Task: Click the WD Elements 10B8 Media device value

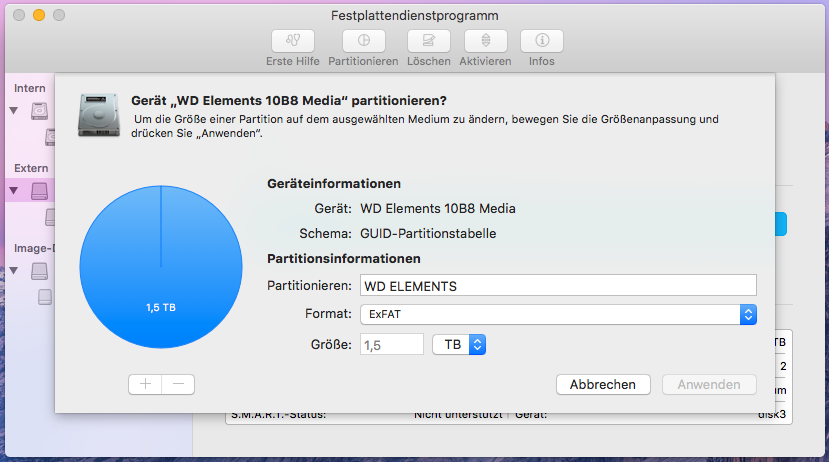Action: pyautogui.click(x=438, y=209)
